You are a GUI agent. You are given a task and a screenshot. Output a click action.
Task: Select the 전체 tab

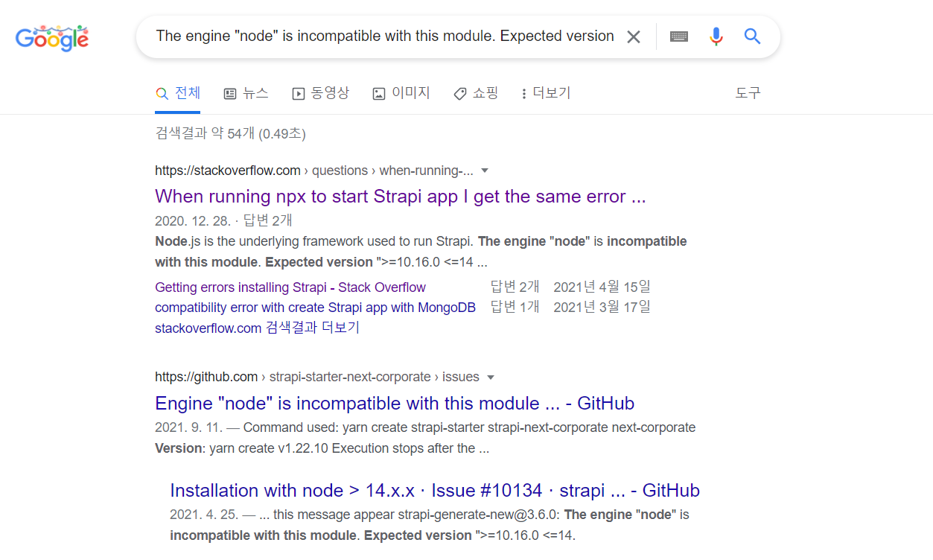[x=178, y=93]
